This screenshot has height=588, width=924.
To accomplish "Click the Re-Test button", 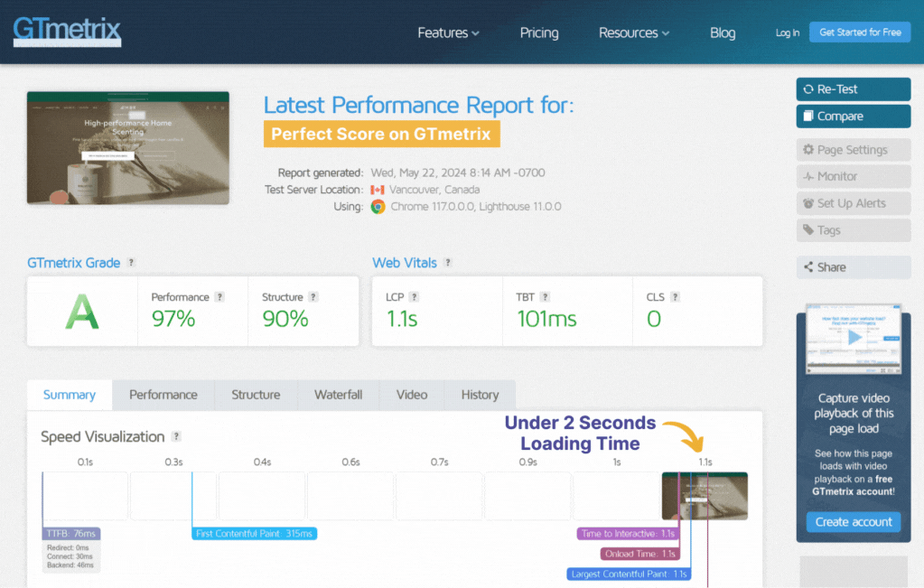I will (x=854, y=89).
